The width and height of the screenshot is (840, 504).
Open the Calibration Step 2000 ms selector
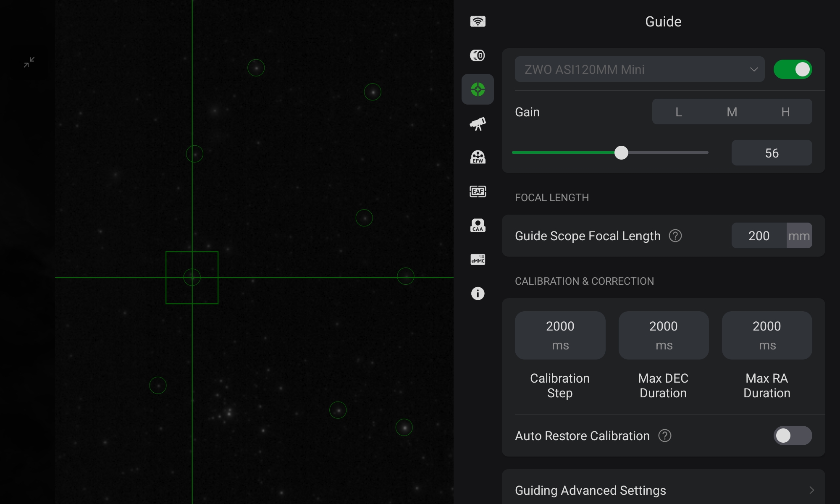point(560,335)
